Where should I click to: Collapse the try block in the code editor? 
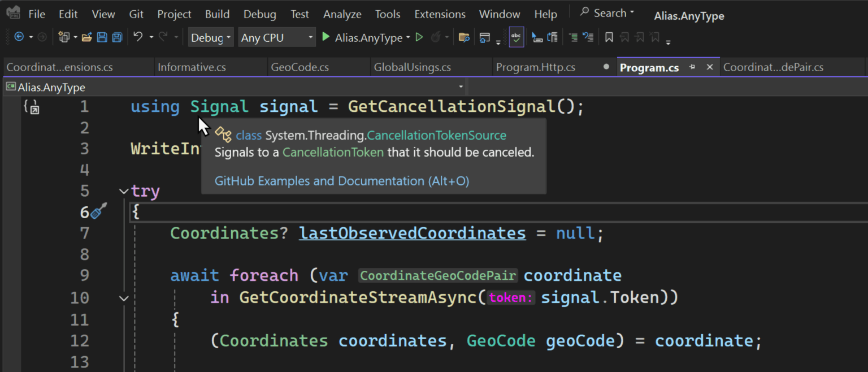click(124, 191)
